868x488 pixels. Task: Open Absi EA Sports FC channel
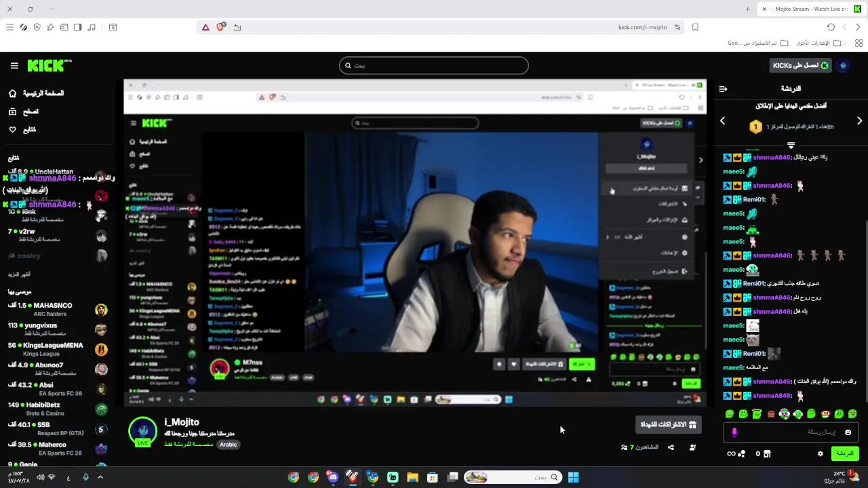point(58,389)
